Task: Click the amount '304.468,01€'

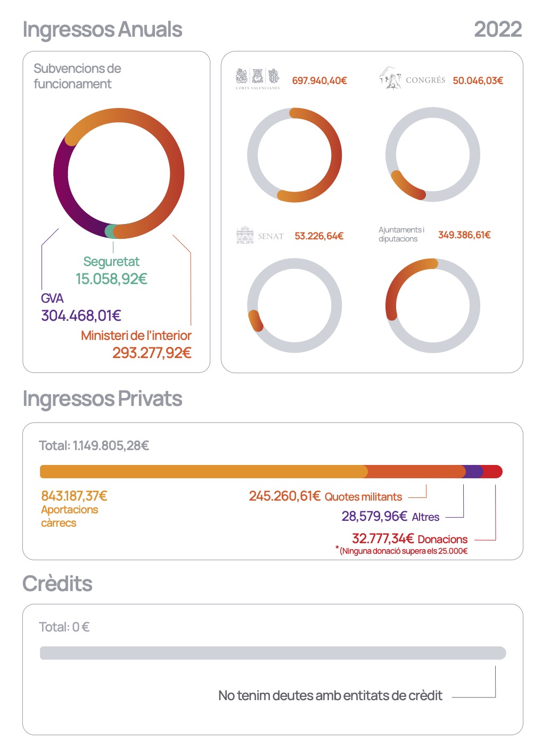Action: click(81, 315)
